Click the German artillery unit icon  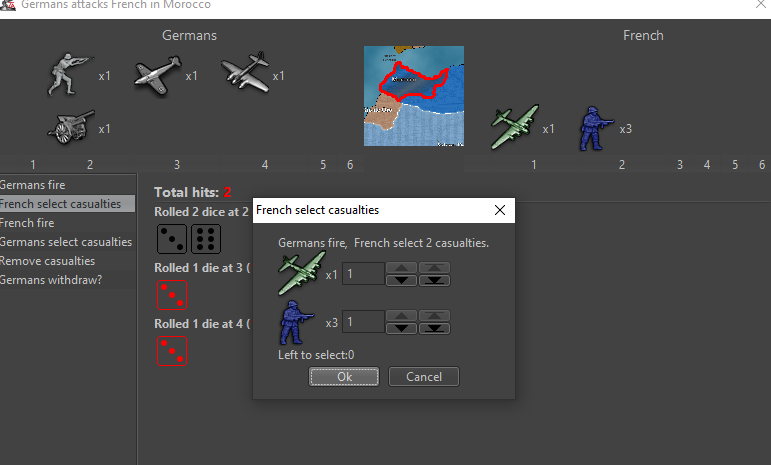pyautogui.click(x=70, y=127)
